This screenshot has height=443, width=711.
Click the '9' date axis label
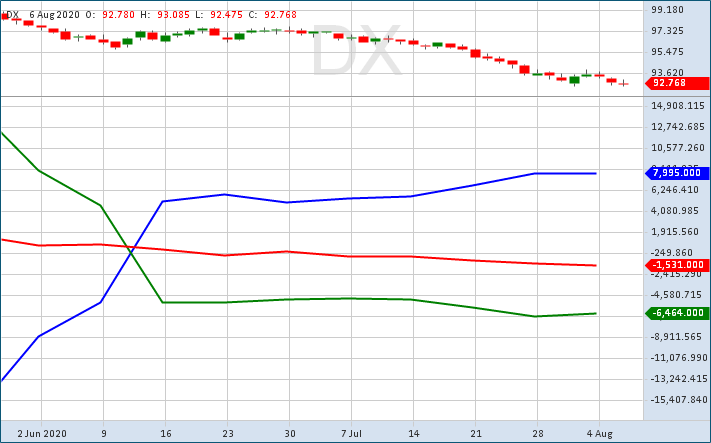coord(104,433)
